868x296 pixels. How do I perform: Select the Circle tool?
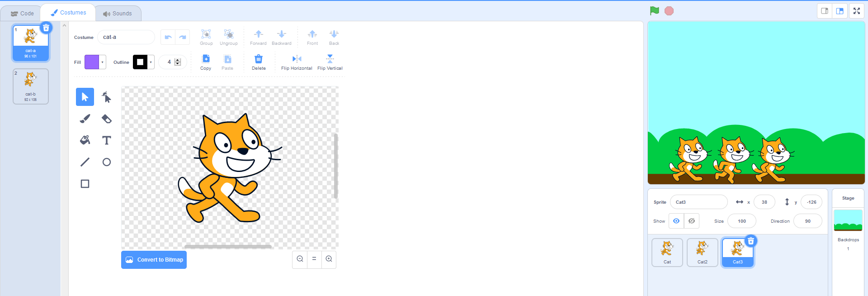(107, 162)
